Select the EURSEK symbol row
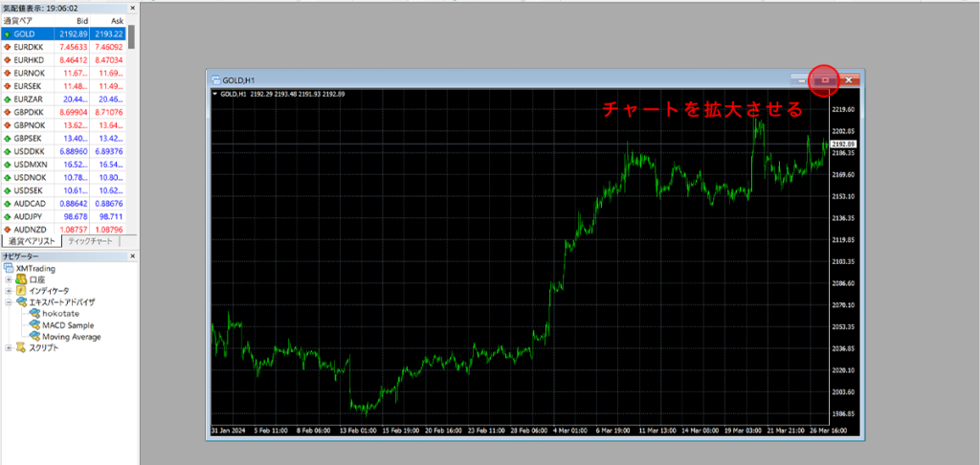 pos(64,86)
